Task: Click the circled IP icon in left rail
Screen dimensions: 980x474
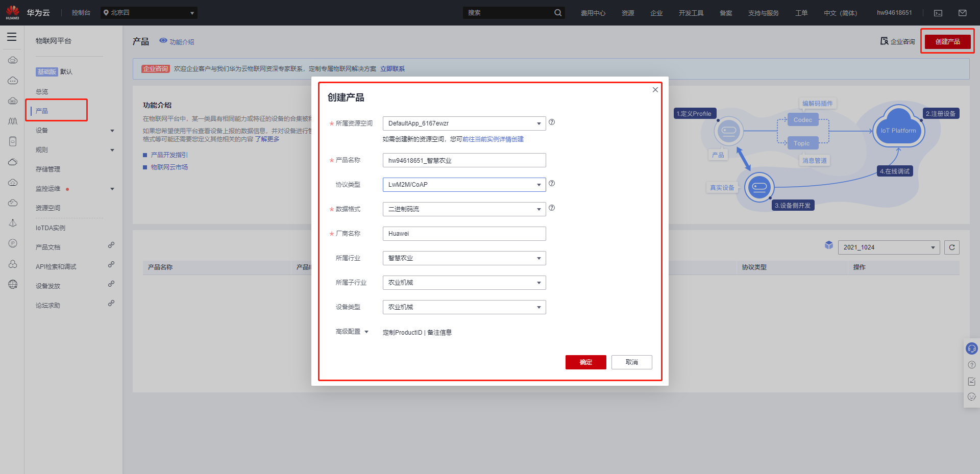Action: tap(13, 243)
